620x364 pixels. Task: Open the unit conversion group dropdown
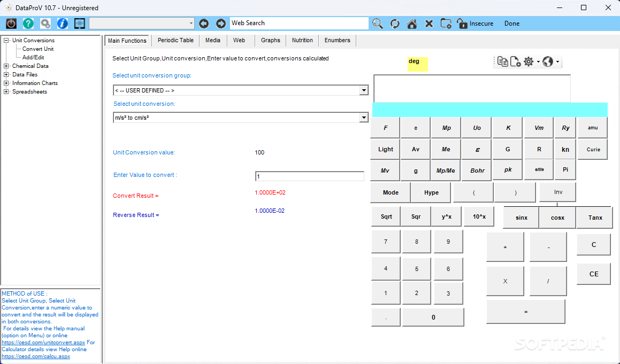364,90
